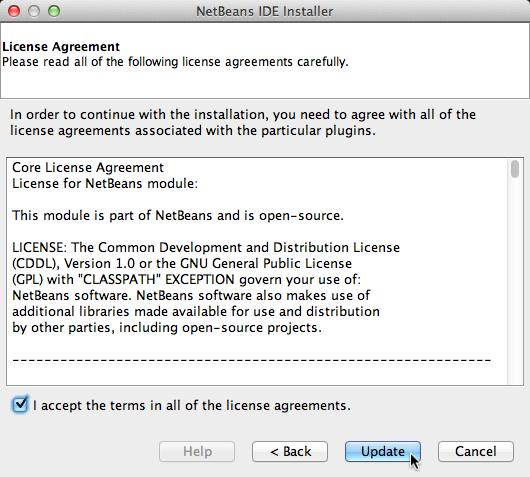Click the greyed-out Help button
The height and width of the screenshot is (477, 530).
click(x=197, y=451)
